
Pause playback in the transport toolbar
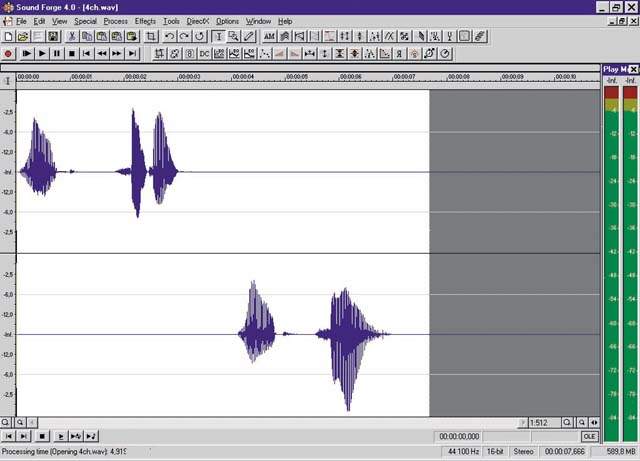coord(57,53)
